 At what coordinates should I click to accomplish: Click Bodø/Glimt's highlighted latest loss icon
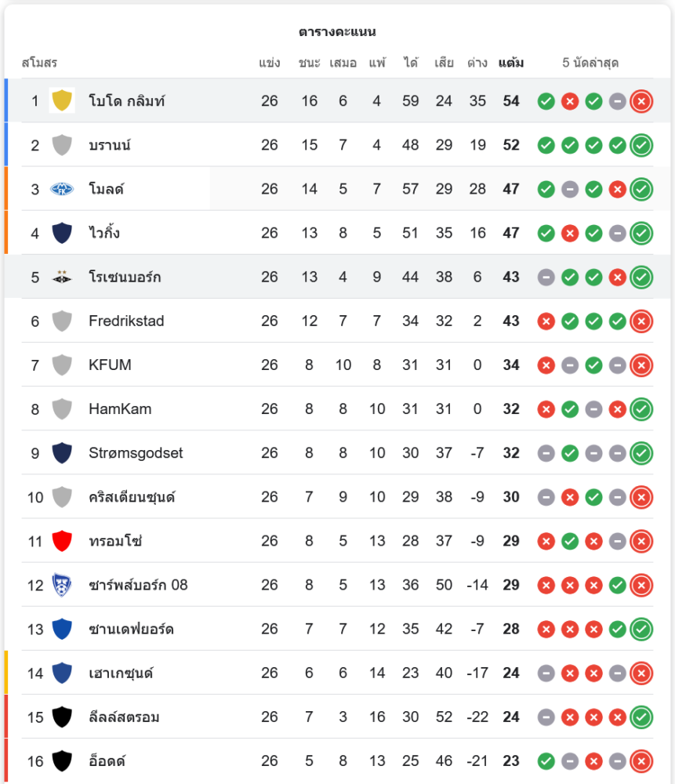[641, 101]
